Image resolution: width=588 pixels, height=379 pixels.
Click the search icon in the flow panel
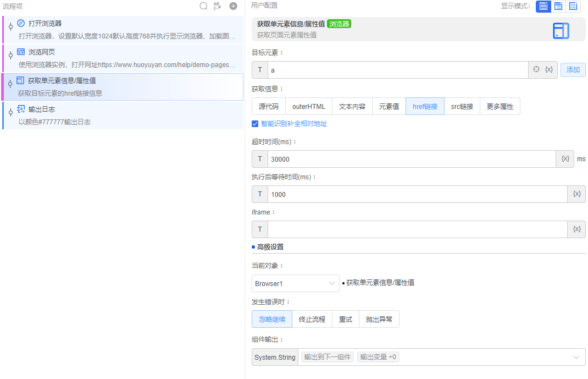click(x=203, y=6)
